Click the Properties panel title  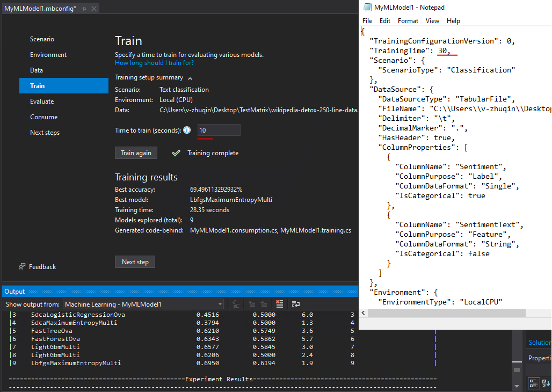coord(540,358)
